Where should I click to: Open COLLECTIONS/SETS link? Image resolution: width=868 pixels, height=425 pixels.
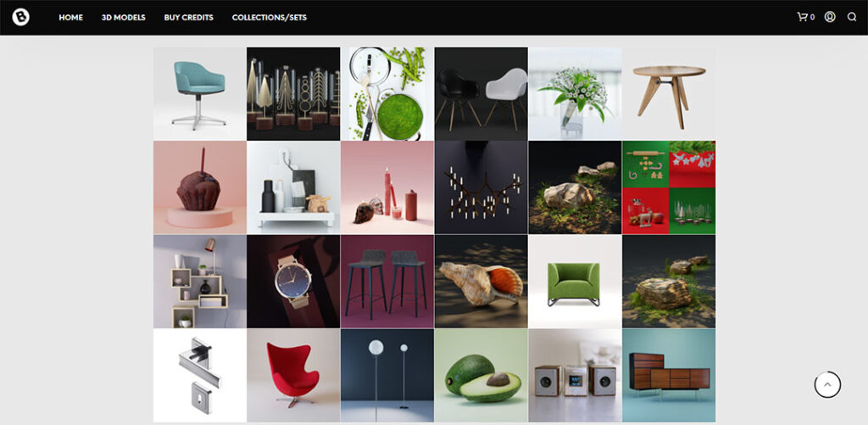[269, 18]
